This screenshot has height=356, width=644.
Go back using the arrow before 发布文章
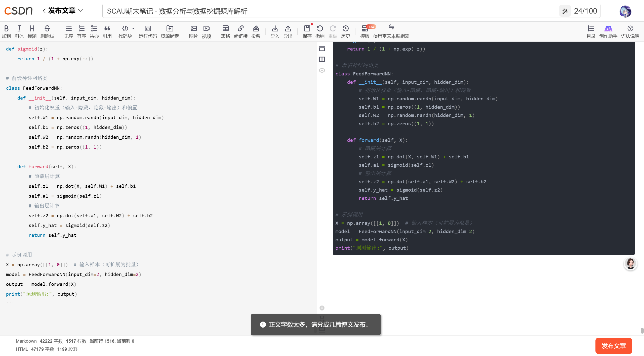[x=44, y=11]
